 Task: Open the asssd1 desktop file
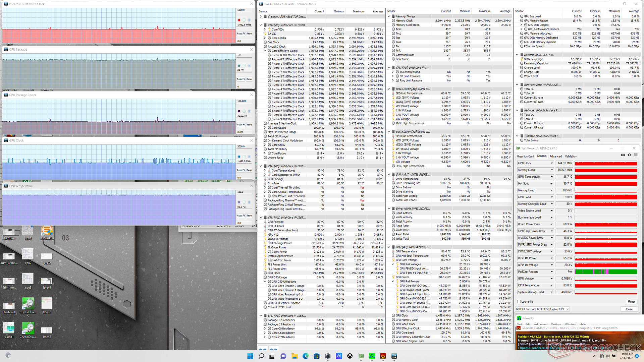9,330
